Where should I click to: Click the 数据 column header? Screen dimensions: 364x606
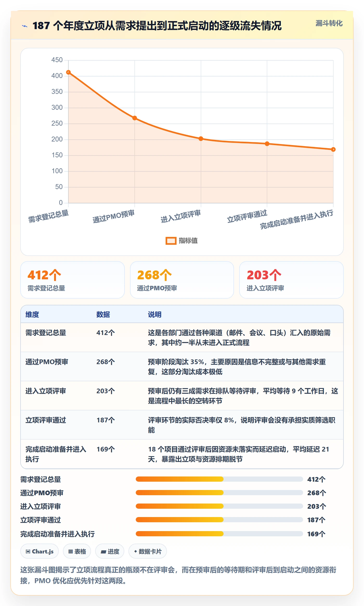103,314
